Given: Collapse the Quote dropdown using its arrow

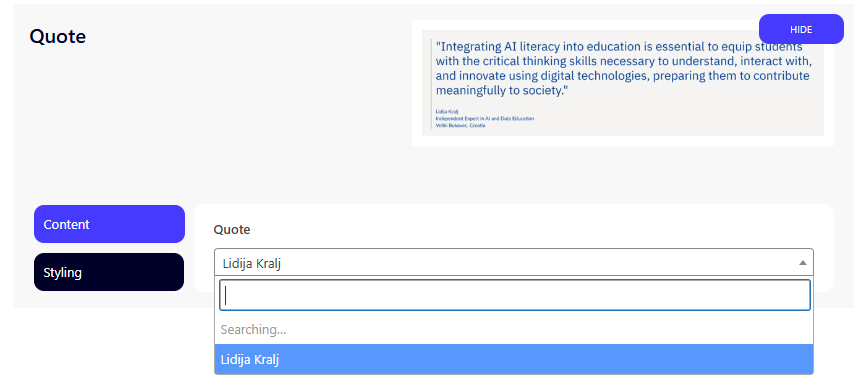Looking at the screenshot, I should [803, 263].
